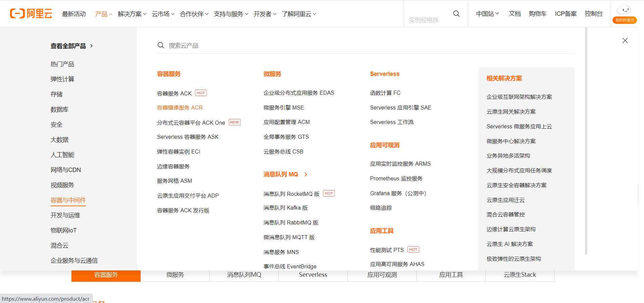This screenshot has height=303, width=644.
Task: Close the product menu panel
Action: [625, 41]
